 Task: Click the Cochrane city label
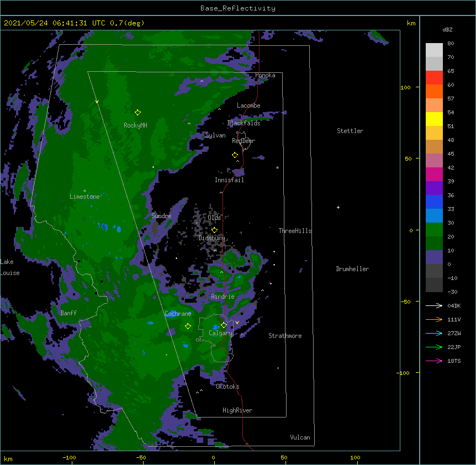178,314
